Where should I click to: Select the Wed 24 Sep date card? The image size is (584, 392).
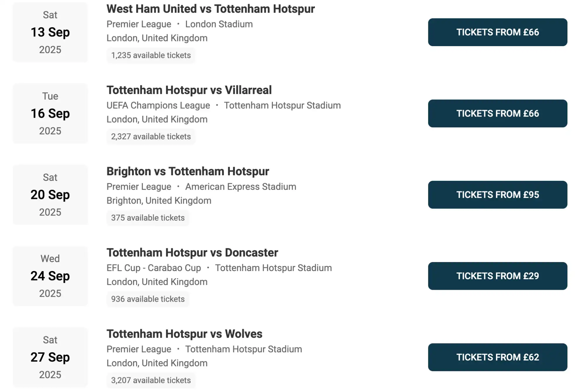point(50,276)
